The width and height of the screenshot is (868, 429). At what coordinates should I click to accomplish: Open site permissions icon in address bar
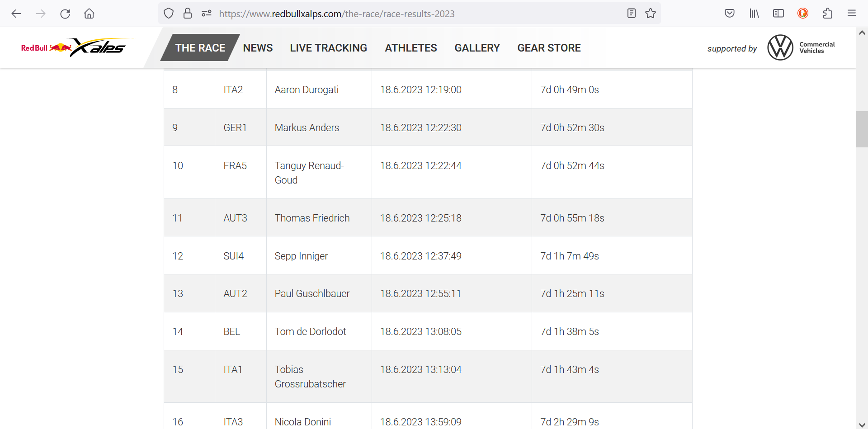[x=207, y=14]
